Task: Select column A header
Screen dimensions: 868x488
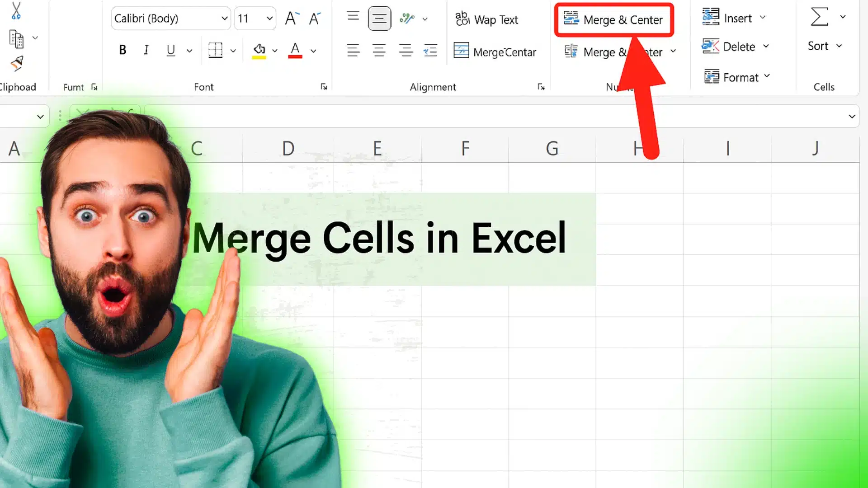Action: (x=15, y=148)
